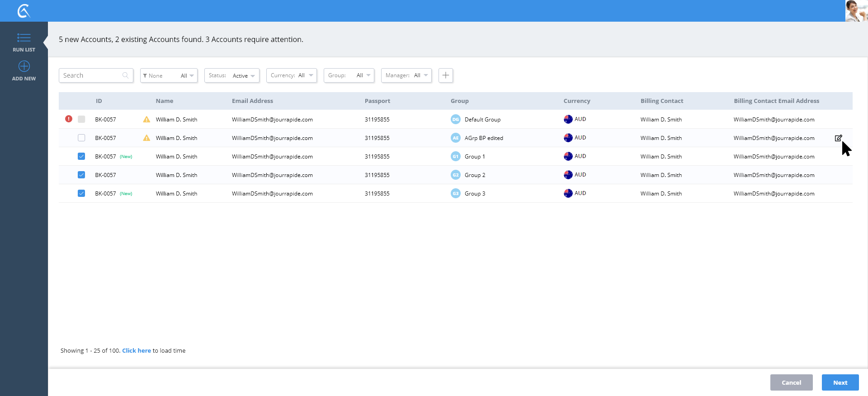868x396 pixels.
Task: Click the accounts found summary message
Action: (181, 39)
